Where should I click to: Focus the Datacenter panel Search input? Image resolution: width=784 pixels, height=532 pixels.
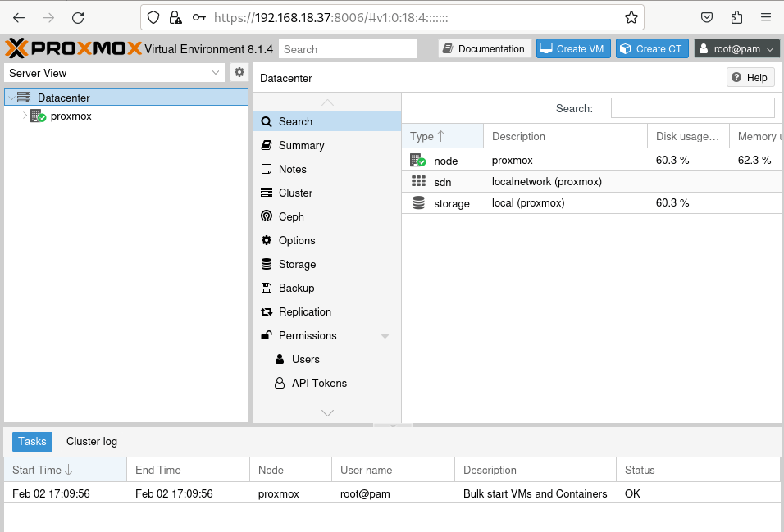coord(692,108)
